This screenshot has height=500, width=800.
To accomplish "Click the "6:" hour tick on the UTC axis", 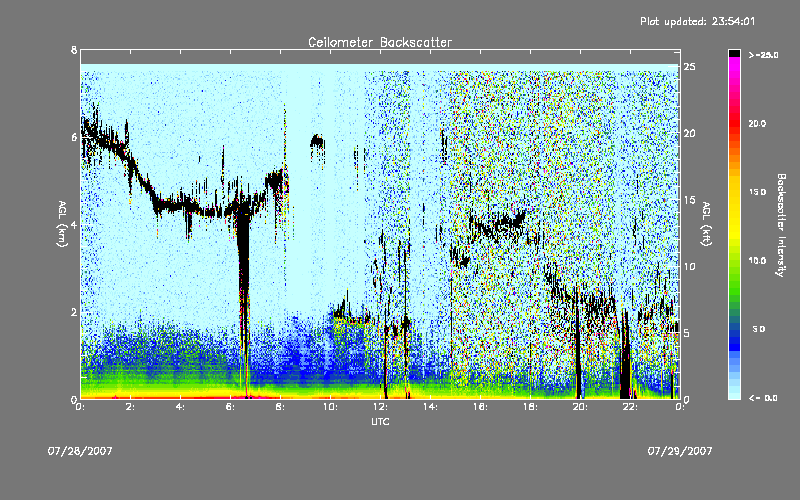I will (230, 407).
